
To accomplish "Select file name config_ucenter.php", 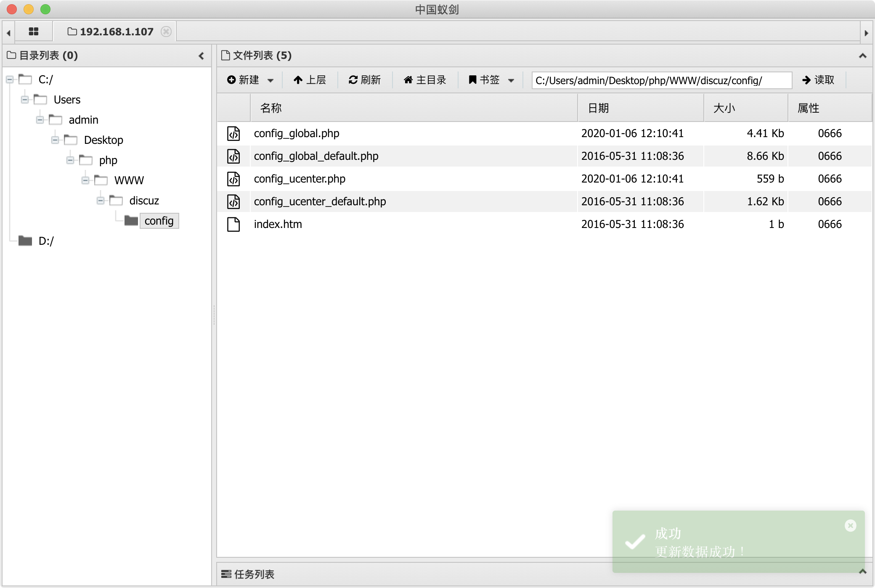I will (x=300, y=179).
